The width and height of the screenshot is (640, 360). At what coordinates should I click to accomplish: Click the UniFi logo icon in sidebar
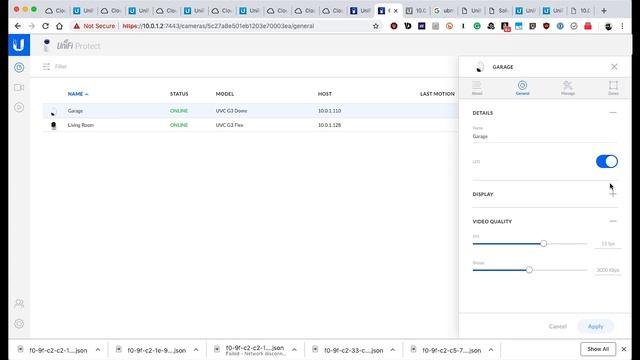(x=19, y=45)
